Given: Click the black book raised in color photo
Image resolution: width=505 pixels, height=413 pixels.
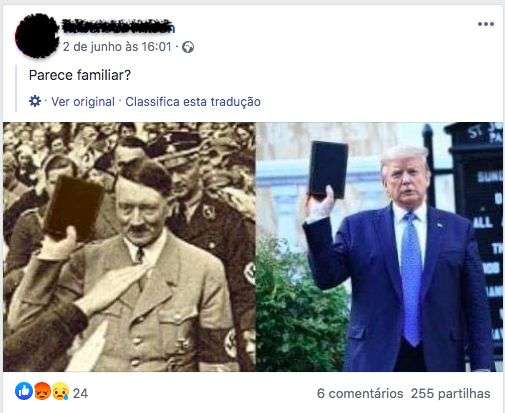Looking at the screenshot, I should coord(329,170).
